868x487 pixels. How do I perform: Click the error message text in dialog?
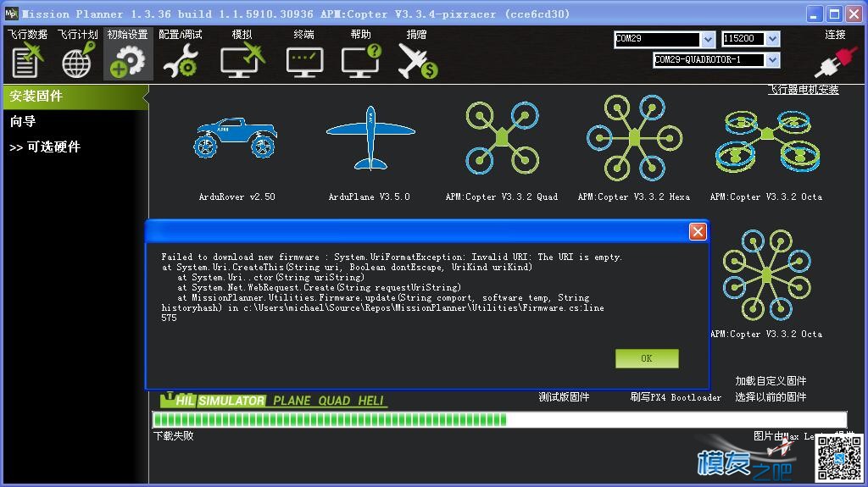(392, 287)
